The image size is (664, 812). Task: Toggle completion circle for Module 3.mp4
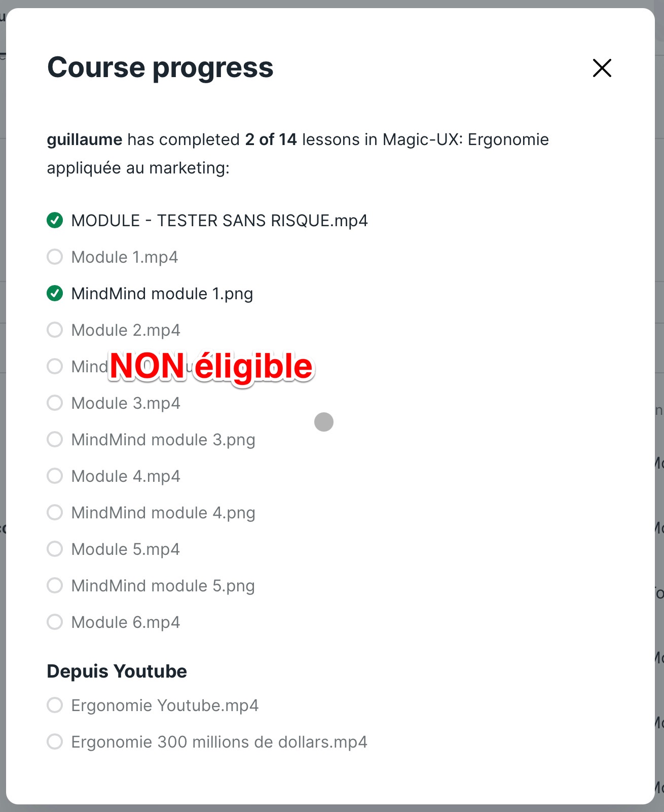click(x=55, y=403)
